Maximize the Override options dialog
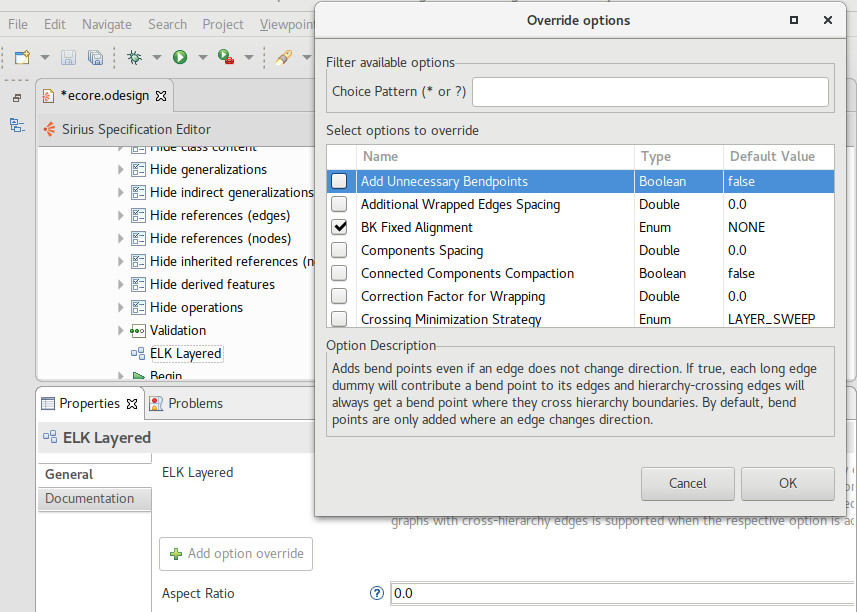This screenshot has width=857, height=612. [794, 20]
